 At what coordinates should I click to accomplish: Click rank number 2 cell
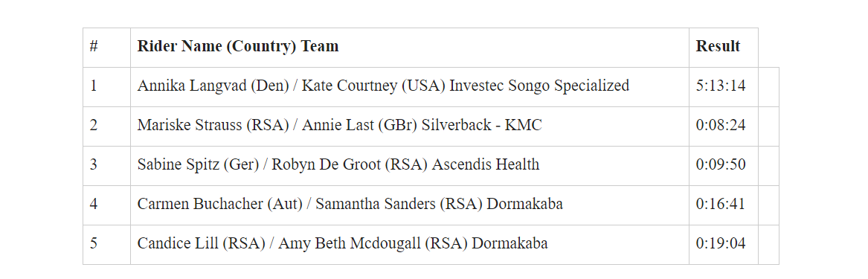[107, 126]
